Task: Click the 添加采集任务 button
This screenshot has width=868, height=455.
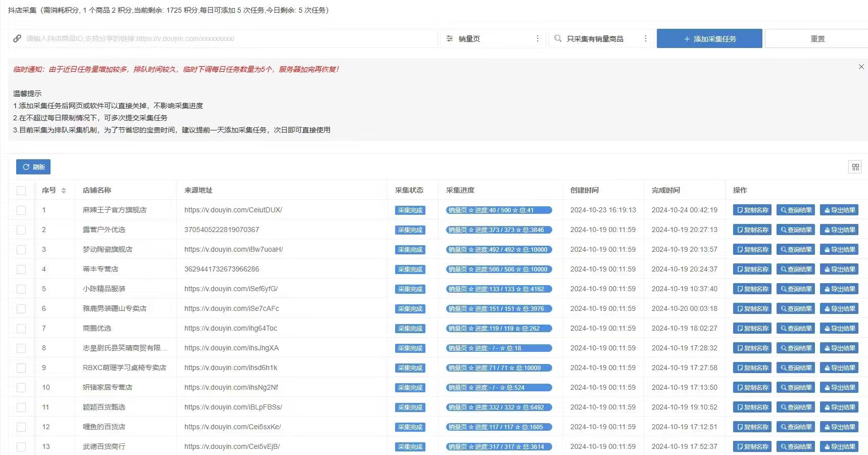Action: tap(709, 38)
